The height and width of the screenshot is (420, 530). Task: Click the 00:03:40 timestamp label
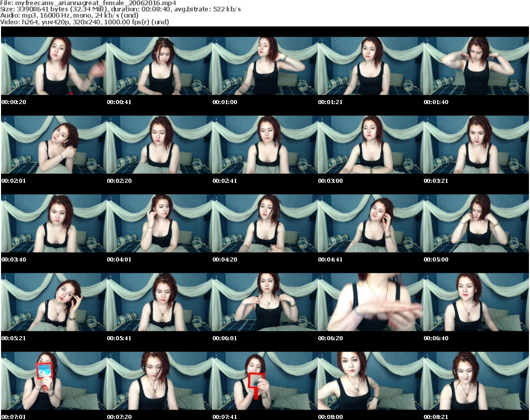[14, 259]
